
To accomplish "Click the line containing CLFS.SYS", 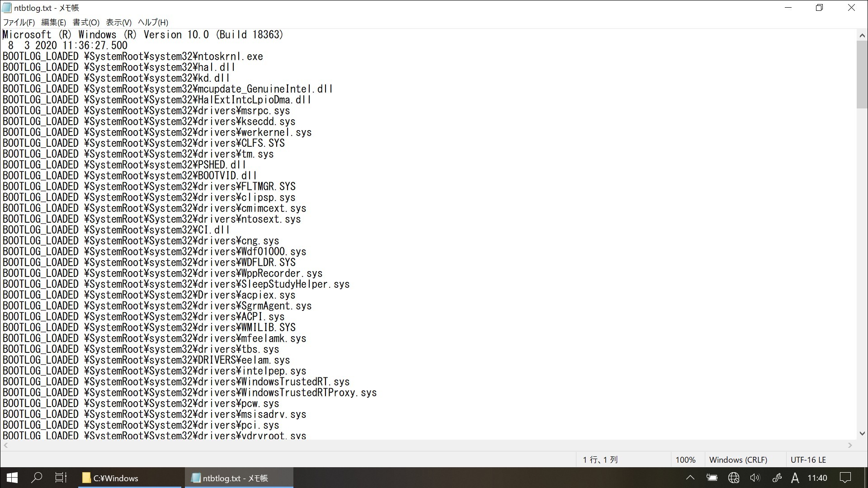I will point(144,143).
